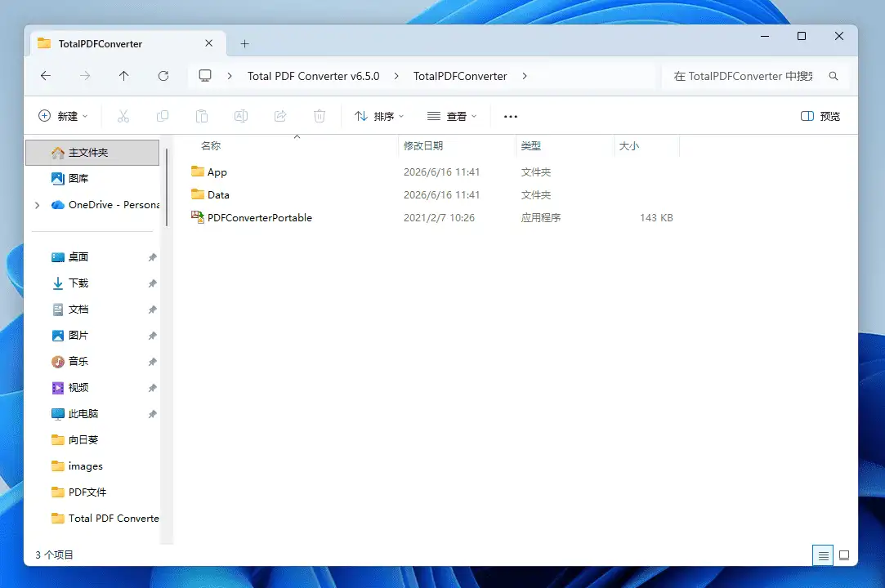Click the computer icon in address bar
This screenshot has height=588, width=885.
pos(205,76)
